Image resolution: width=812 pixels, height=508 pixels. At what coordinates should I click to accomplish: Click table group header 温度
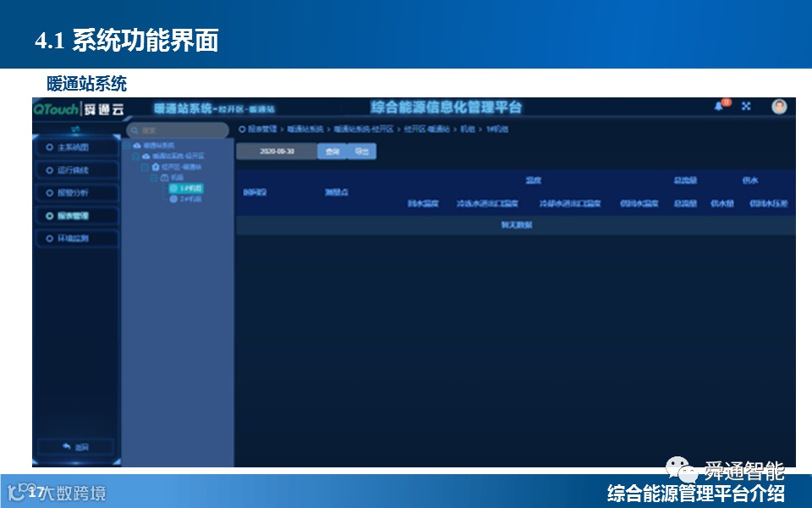[534, 180]
